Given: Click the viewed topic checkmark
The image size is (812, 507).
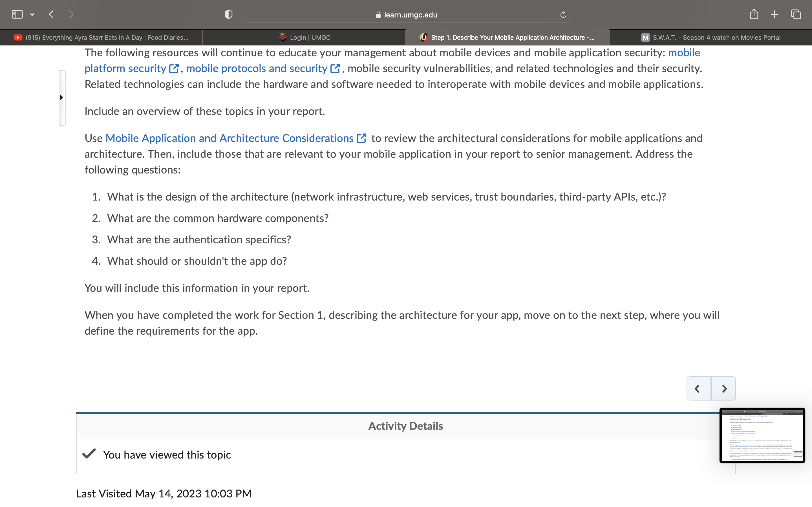Looking at the screenshot, I should [x=89, y=454].
